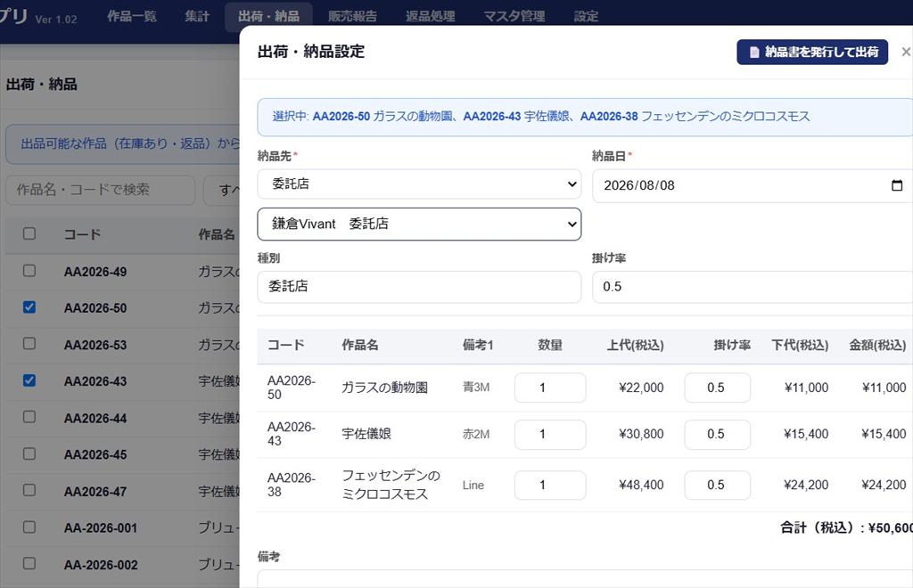Click the 赤2M remark cell

(x=476, y=434)
